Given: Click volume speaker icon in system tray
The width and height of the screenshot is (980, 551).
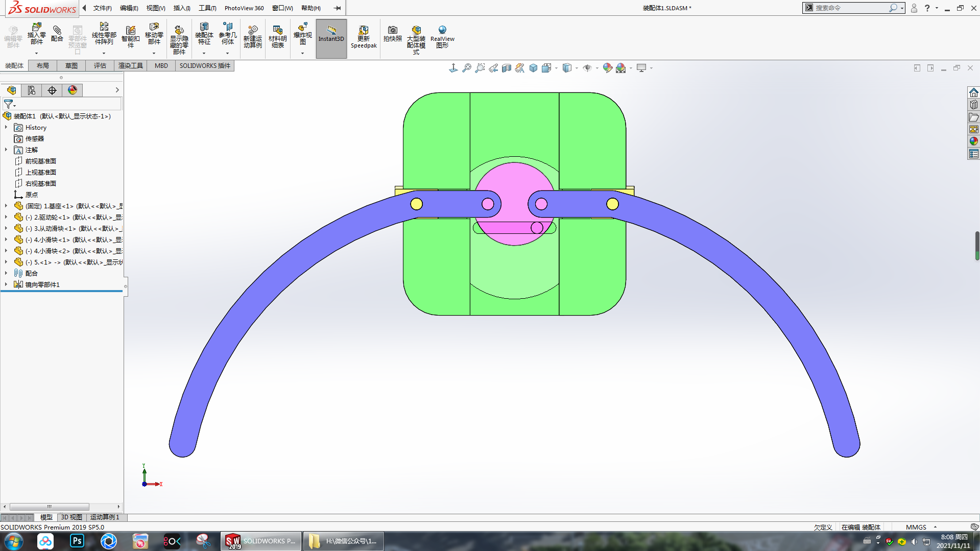Looking at the screenshot, I should 914,542.
